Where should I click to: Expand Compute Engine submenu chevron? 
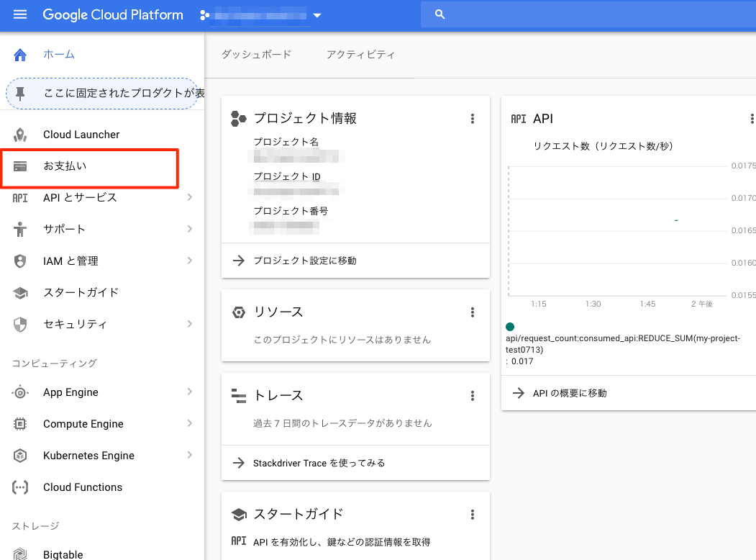click(189, 423)
